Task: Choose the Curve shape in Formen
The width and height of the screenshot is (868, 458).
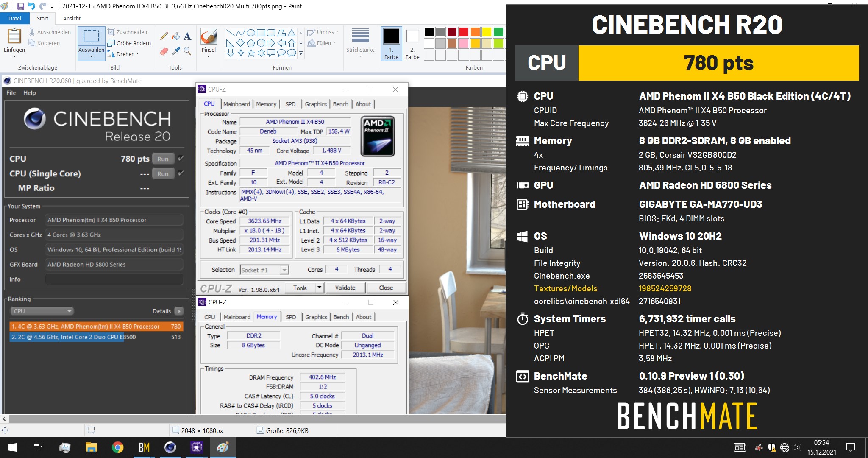Action: point(241,33)
